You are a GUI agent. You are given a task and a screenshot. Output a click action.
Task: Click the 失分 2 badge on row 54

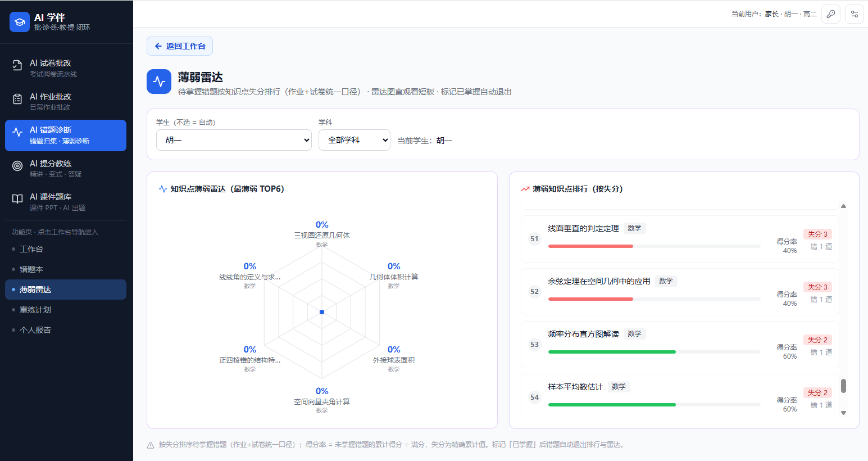tap(817, 393)
